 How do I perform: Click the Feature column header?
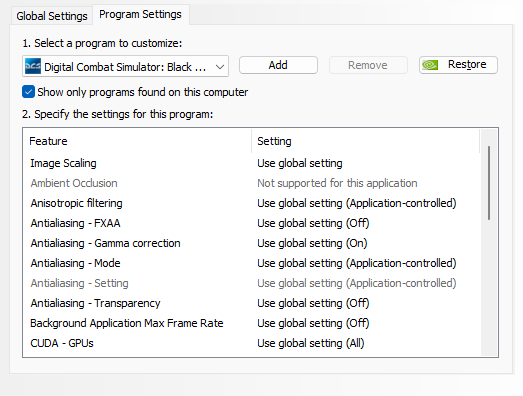tap(137, 141)
